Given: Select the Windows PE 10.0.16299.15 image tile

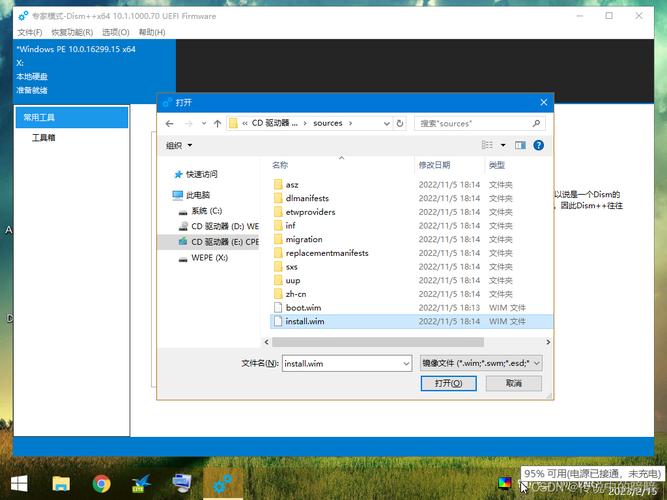Looking at the screenshot, I should 94,71.
